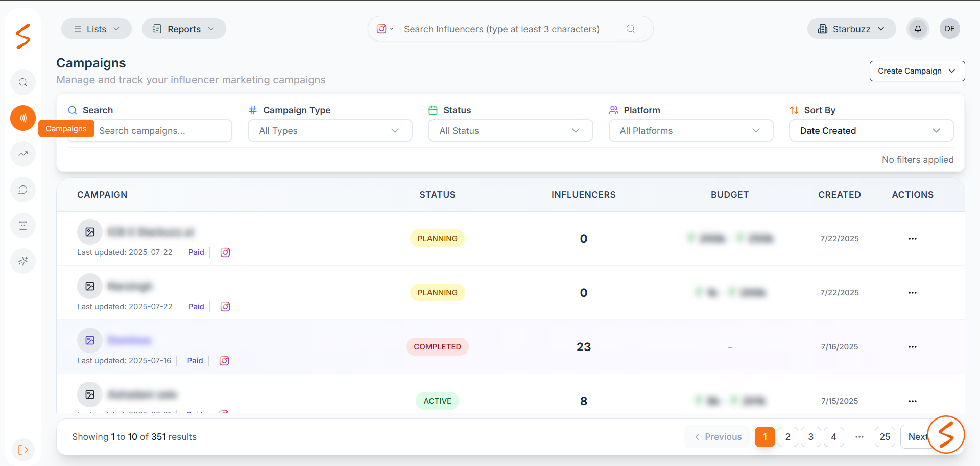The width and height of the screenshot is (980, 466).
Task: Click the DE user avatar
Action: (949, 29)
